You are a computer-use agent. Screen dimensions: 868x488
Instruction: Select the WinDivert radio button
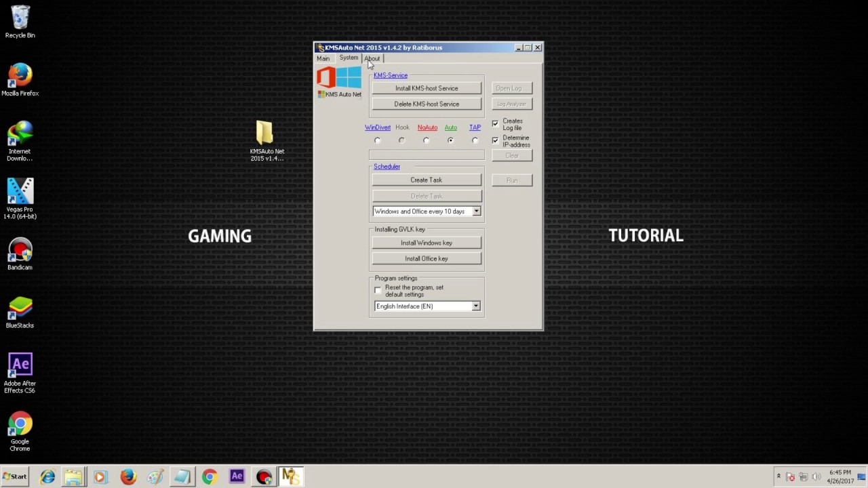[378, 140]
